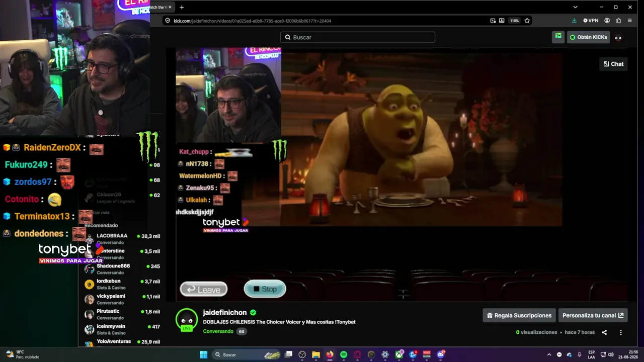Screen dimensions: 644x362
Task: Open LACOBRAAA in recommended channels
Action: coord(121,239)
